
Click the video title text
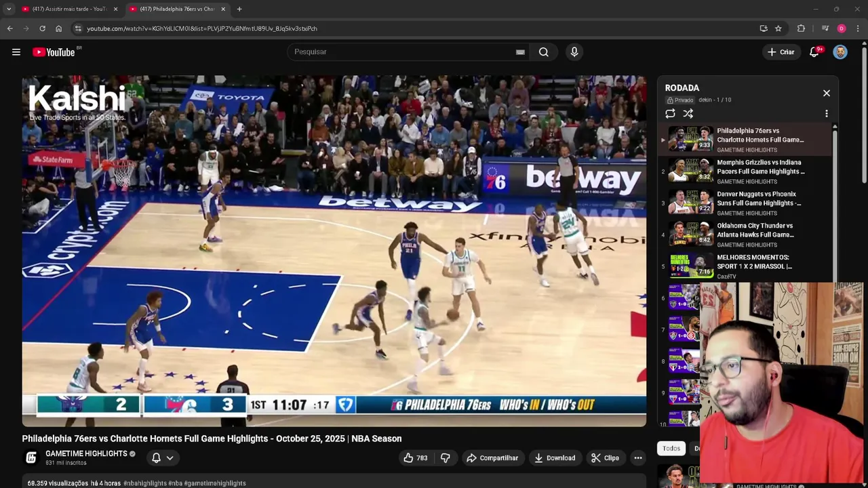point(212,439)
